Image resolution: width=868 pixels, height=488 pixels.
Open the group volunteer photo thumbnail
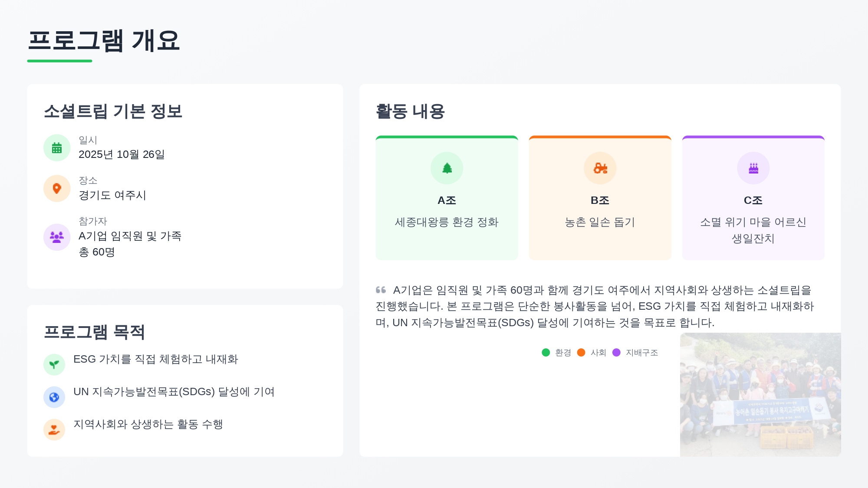pyautogui.click(x=760, y=394)
